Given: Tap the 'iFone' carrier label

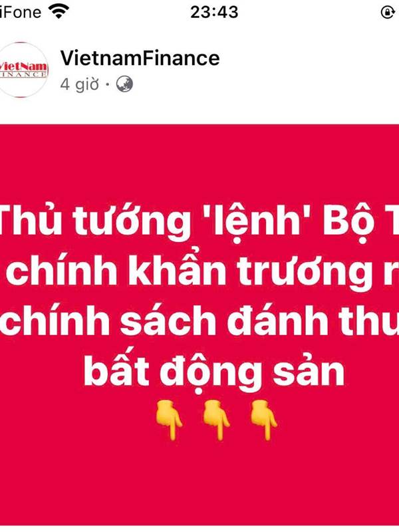Looking at the screenshot, I should click(21, 12).
